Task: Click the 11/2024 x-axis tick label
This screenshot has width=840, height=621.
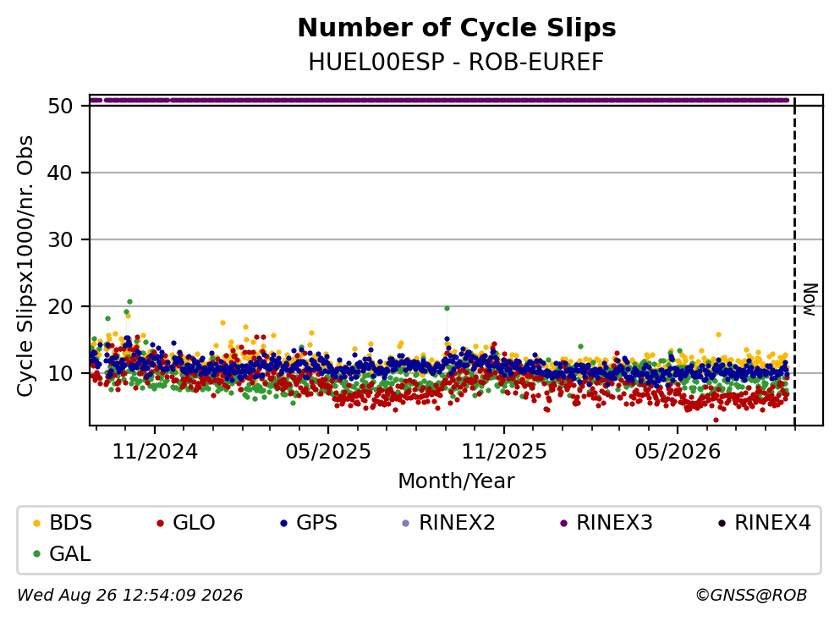Action: (x=155, y=452)
